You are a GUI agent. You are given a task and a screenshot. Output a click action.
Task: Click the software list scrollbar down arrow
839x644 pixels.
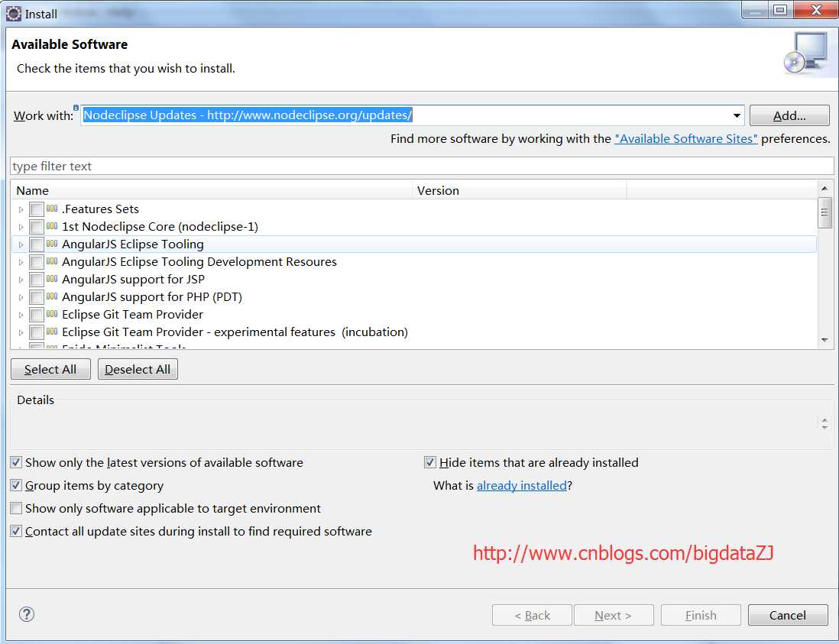pos(824,340)
